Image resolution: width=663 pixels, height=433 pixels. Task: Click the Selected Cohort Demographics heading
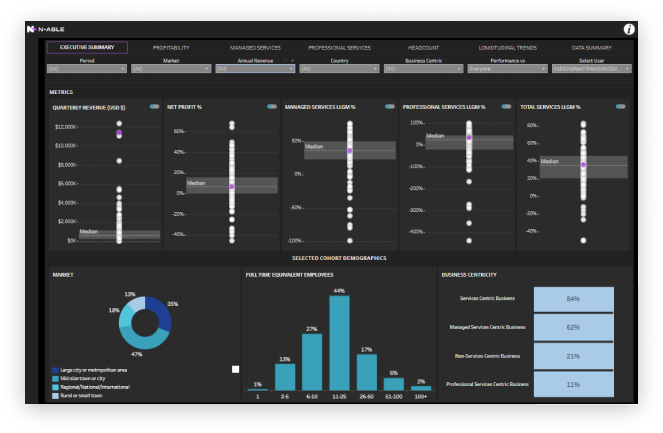click(339, 258)
